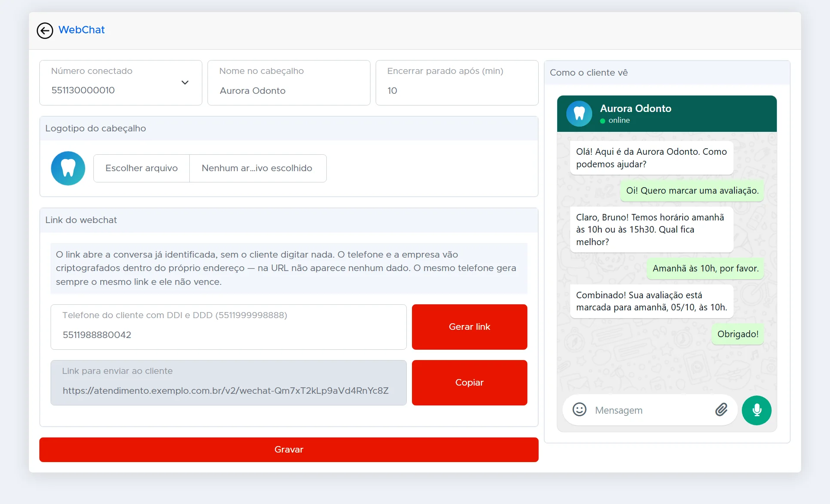The height and width of the screenshot is (504, 830).
Task: Click the tooth logo preview in Logotipo section
Action: (68, 168)
